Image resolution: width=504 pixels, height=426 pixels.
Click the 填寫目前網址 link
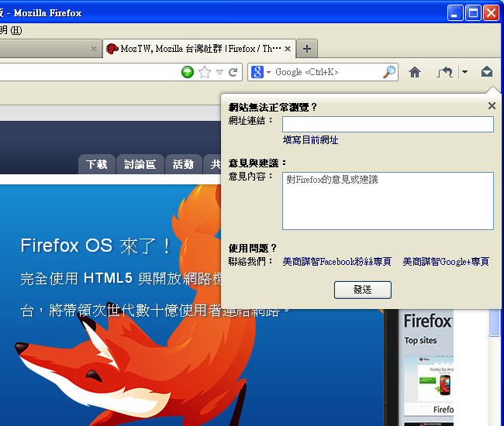pos(310,140)
